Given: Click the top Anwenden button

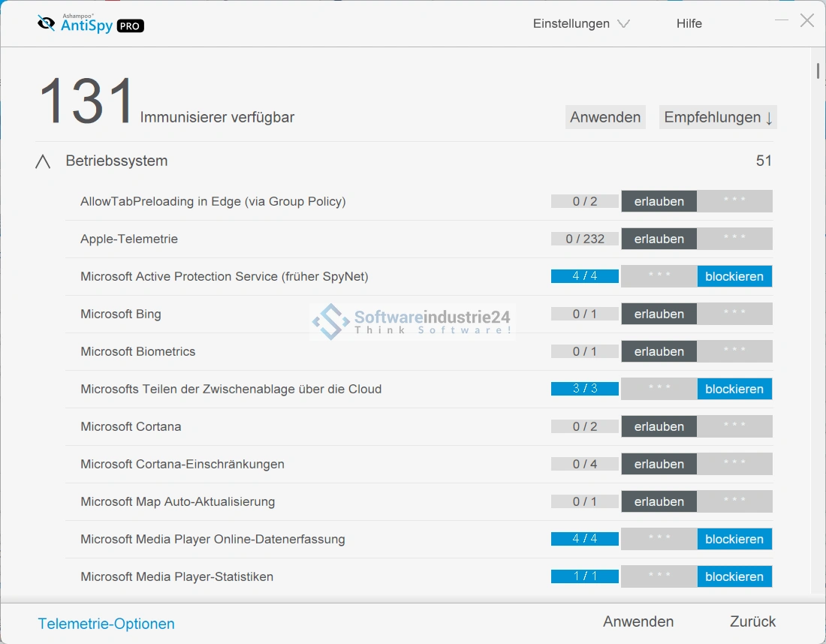Looking at the screenshot, I should click(x=605, y=117).
